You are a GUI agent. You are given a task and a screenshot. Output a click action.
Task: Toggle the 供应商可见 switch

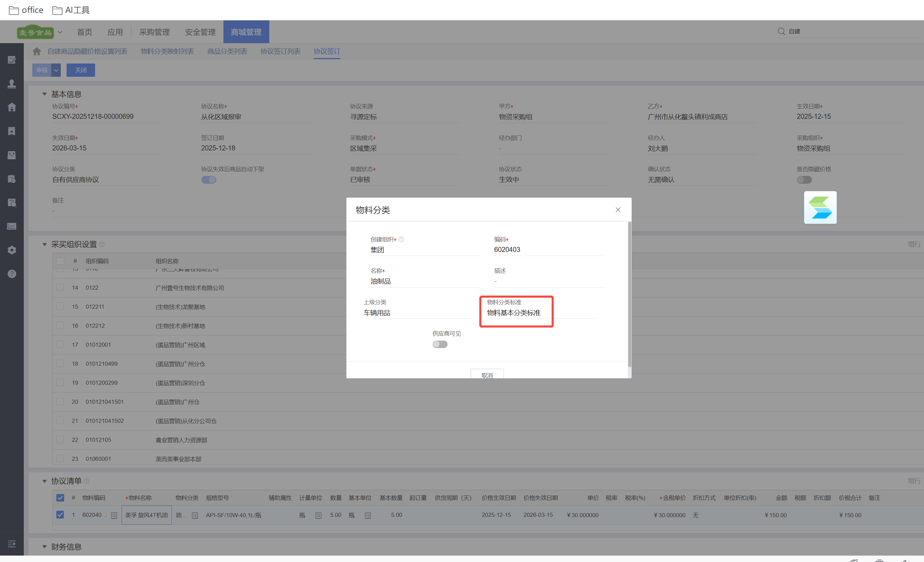pos(439,344)
